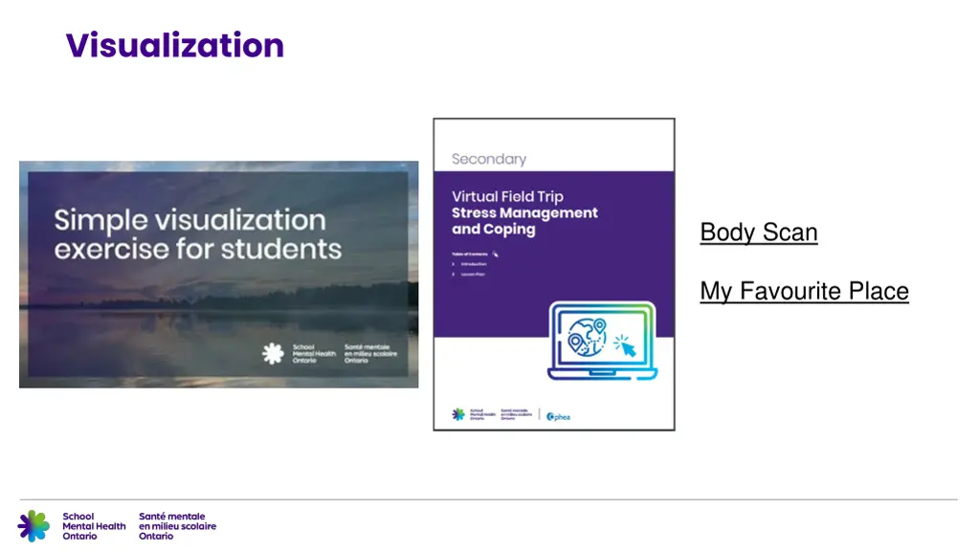Click the Simple visualization exercise video thumbnail
980x552 pixels.
218,274
